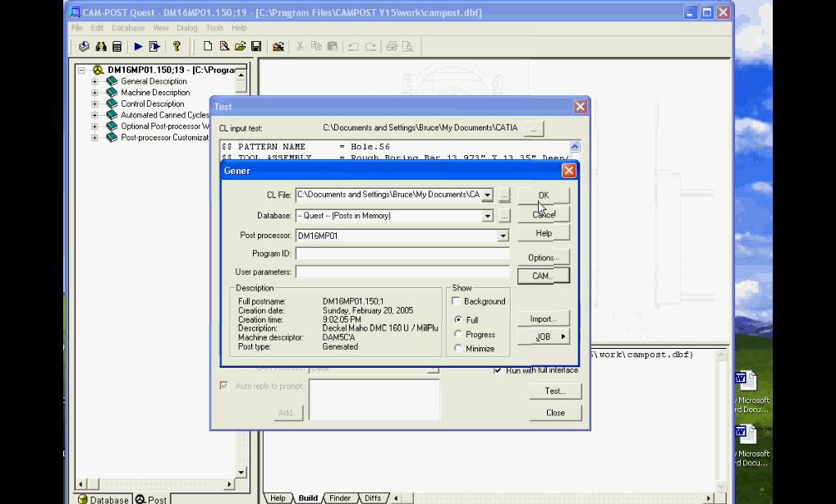Screen dimensions: 836x504
Task: Click the tree panel scroll-up arrow
Action: point(241,76)
